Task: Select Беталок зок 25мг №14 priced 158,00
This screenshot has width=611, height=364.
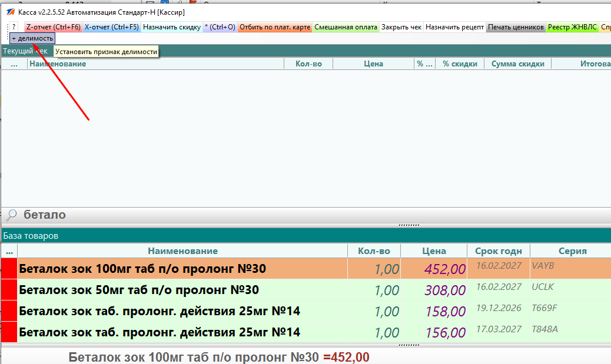Action: pyautogui.click(x=306, y=311)
